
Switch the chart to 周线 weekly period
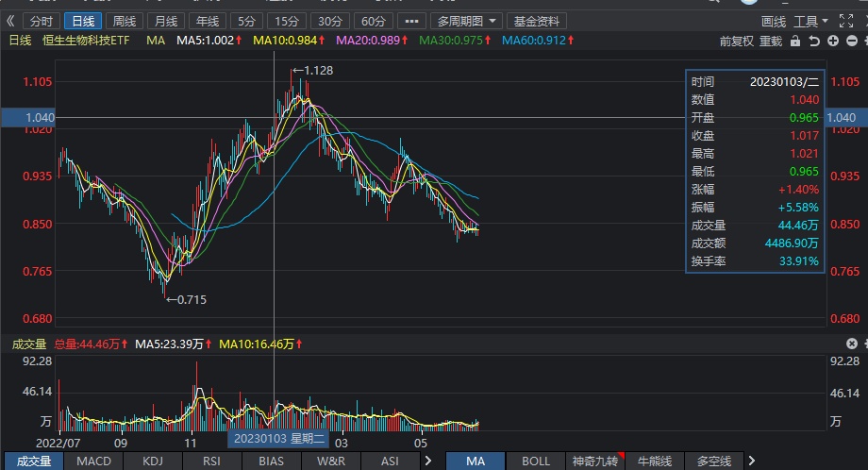[x=124, y=21]
